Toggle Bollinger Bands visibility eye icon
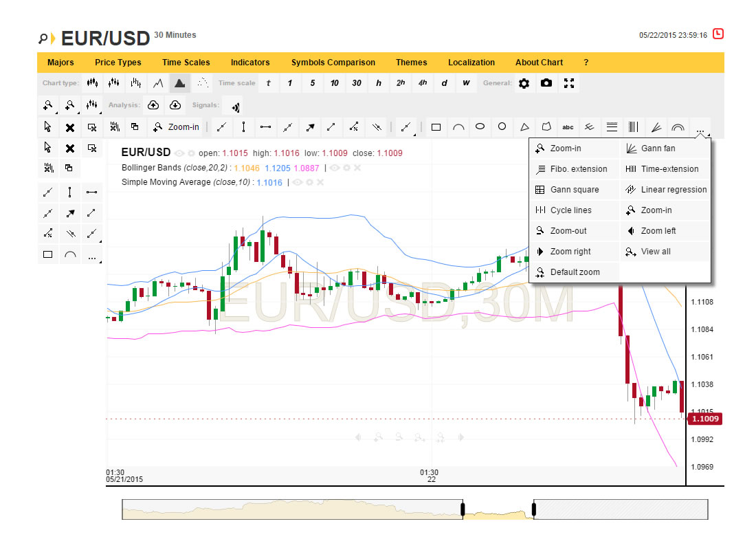Viewport: 756px width, 550px height. tap(335, 168)
